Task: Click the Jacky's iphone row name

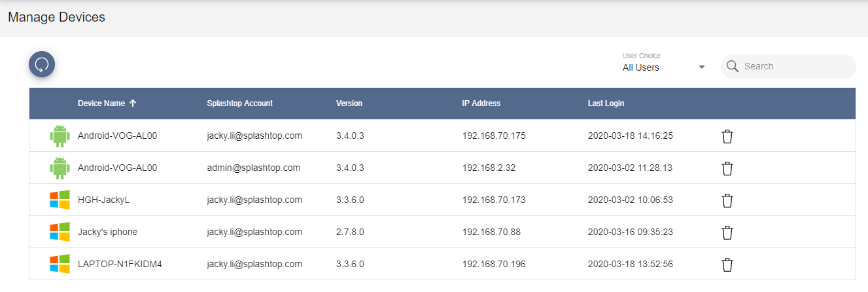Action: click(x=107, y=232)
